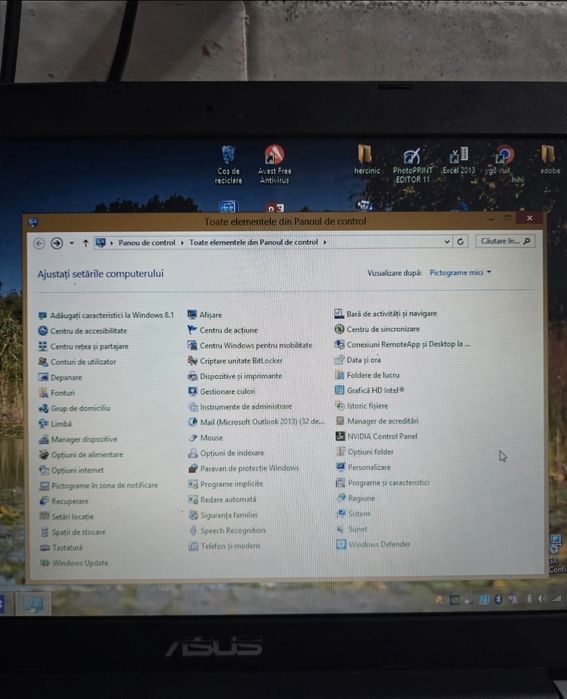
Task: Go back with the Back arrow button
Action: [x=39, y=243]
